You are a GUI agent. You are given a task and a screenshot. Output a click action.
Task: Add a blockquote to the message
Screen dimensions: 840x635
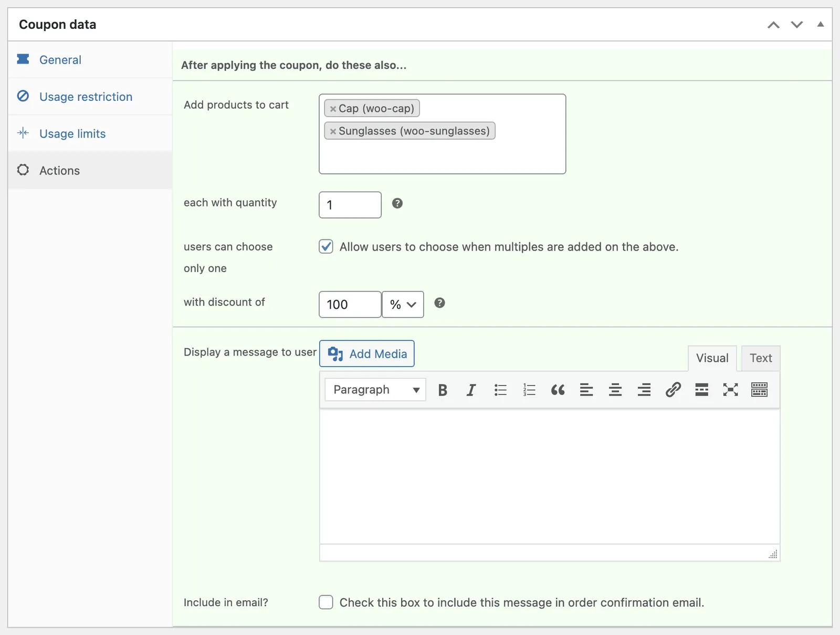(558, 390)
